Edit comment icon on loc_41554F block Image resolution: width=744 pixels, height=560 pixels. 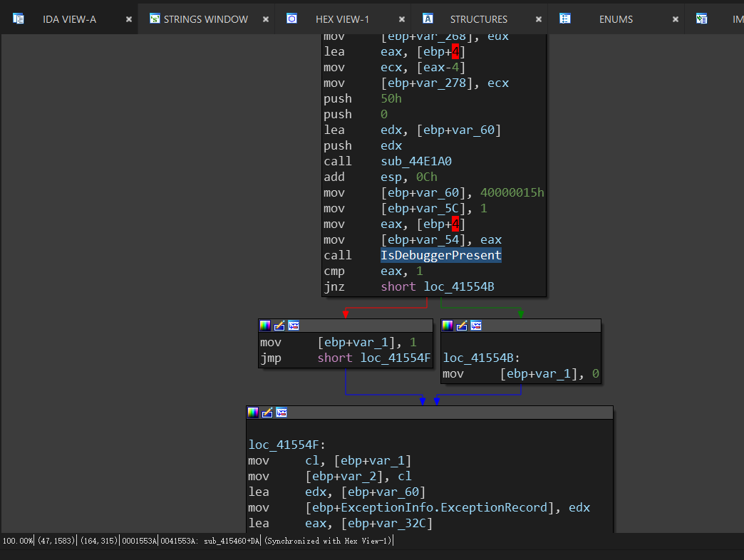click(268, 413)
